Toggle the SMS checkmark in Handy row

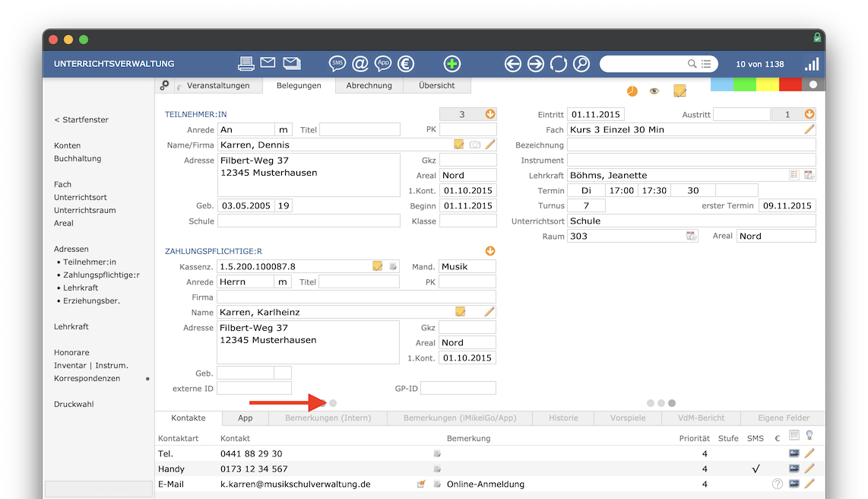756,469
